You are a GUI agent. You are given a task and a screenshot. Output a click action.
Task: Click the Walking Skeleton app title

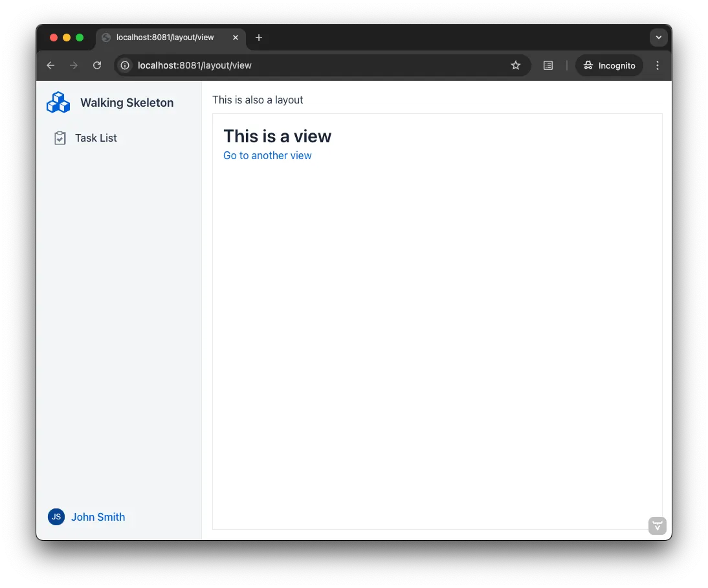127,103
